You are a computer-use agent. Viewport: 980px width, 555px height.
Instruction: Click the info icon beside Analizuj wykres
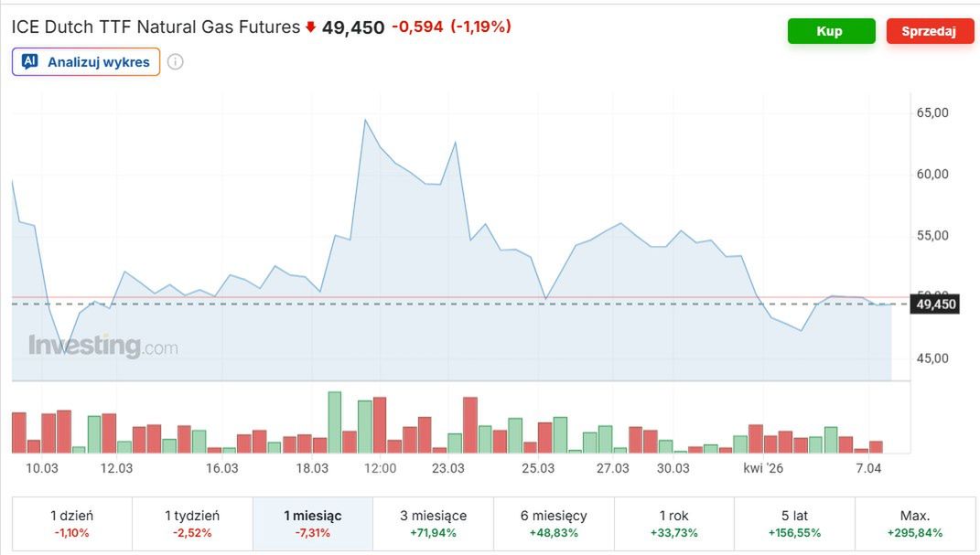click(x=176, y=62)
